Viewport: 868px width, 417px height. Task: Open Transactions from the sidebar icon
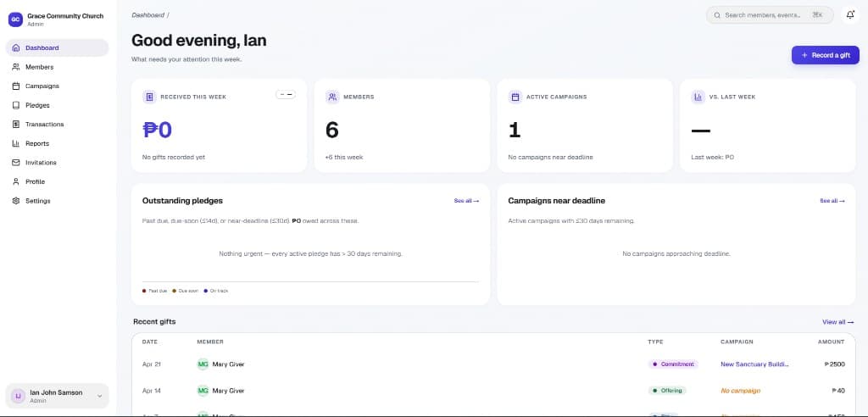click(15, 124)
